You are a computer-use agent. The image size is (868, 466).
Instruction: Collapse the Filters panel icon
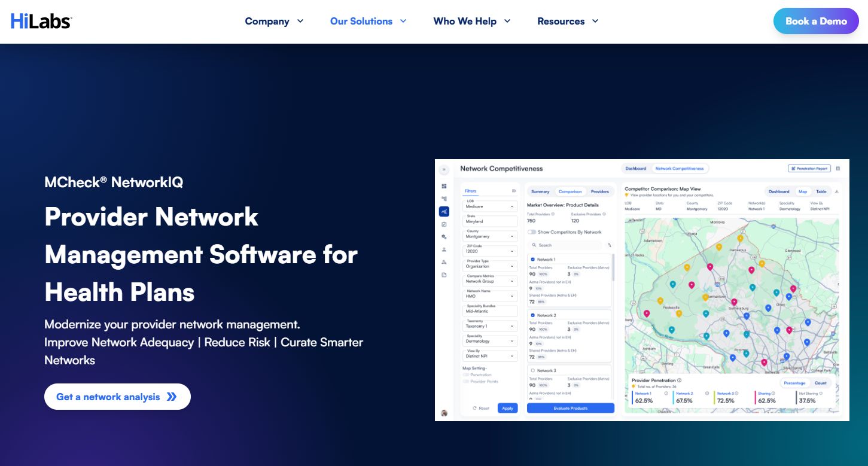coord(514,191)
